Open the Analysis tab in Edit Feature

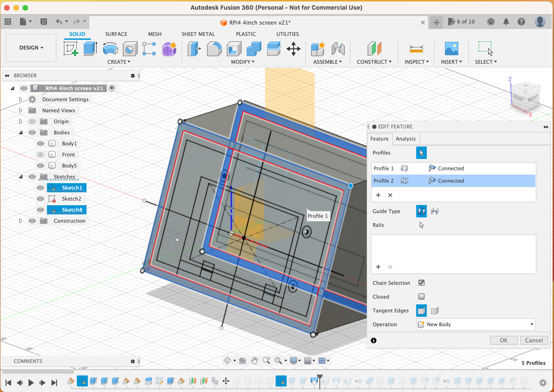tap(406, 139)
